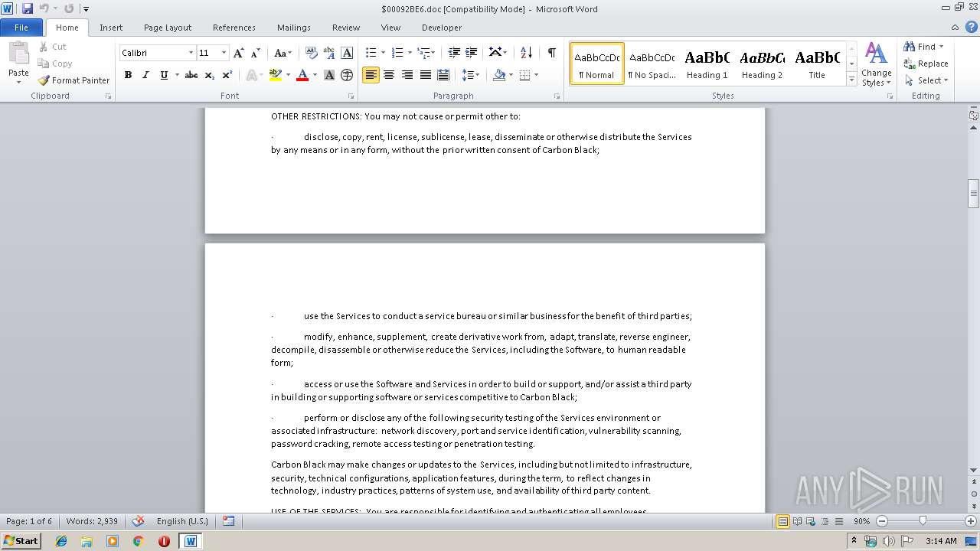Image resolution: width=980 pixels, height=551 pixels.
Task: Apply the yellow text highlight color
Action: pyautogui.click(x=276, y=75)
